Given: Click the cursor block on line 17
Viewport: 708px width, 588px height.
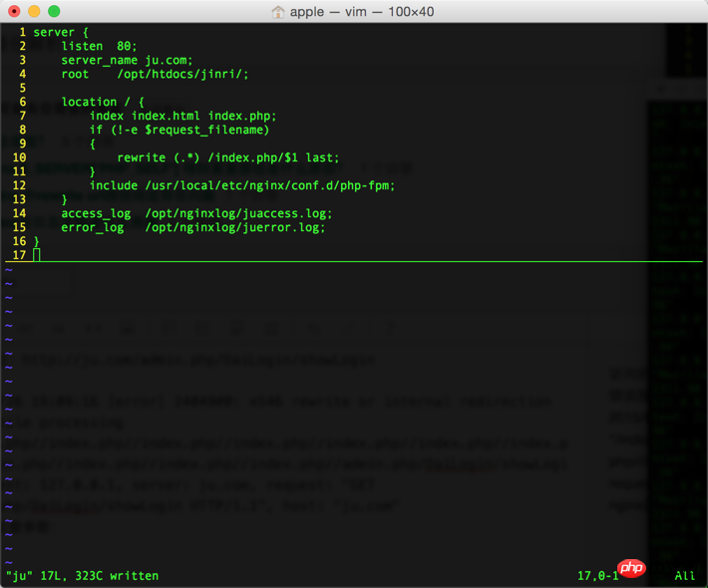Looking at the screenshot, I should tap(37, 255).
